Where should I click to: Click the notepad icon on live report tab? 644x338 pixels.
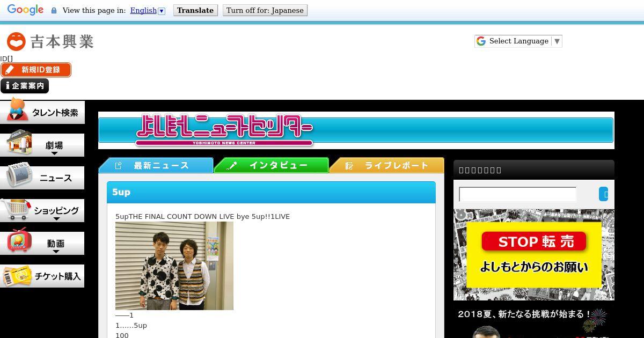point(349,166)
